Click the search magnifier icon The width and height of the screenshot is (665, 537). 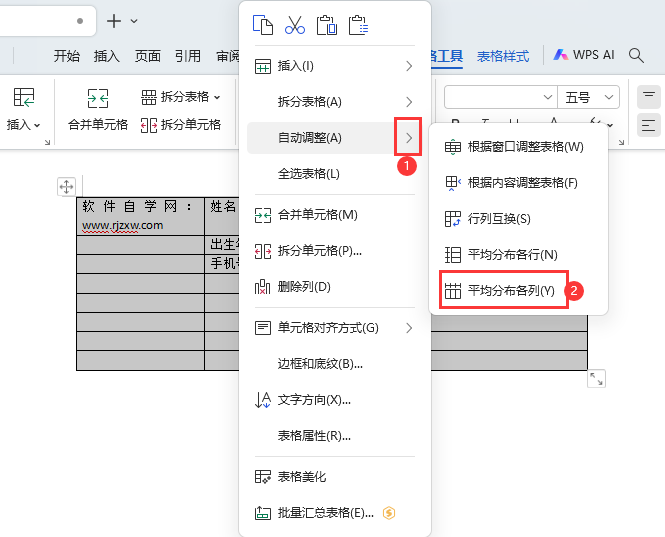coord(636,55)
